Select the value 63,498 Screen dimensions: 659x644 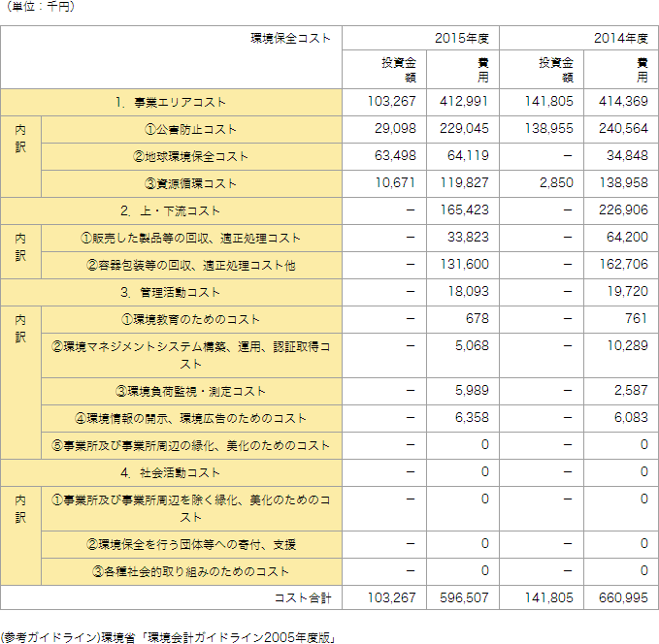[395, 156]
